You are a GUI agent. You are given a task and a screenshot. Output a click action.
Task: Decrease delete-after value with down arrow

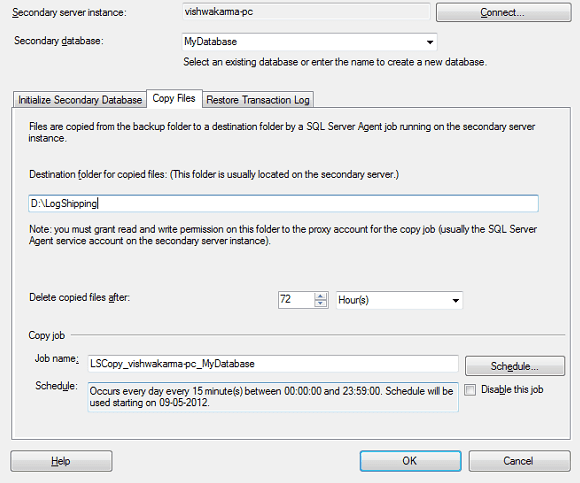(x=320, y=303)
